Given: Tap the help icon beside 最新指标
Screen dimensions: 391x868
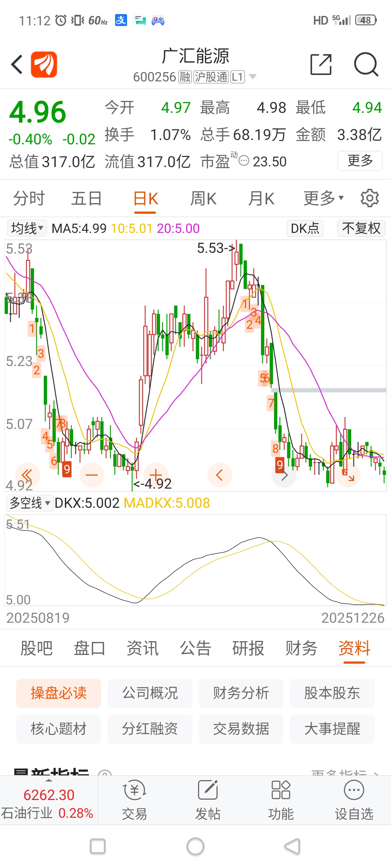Looking at the screenshot, I should click(105, 774).
